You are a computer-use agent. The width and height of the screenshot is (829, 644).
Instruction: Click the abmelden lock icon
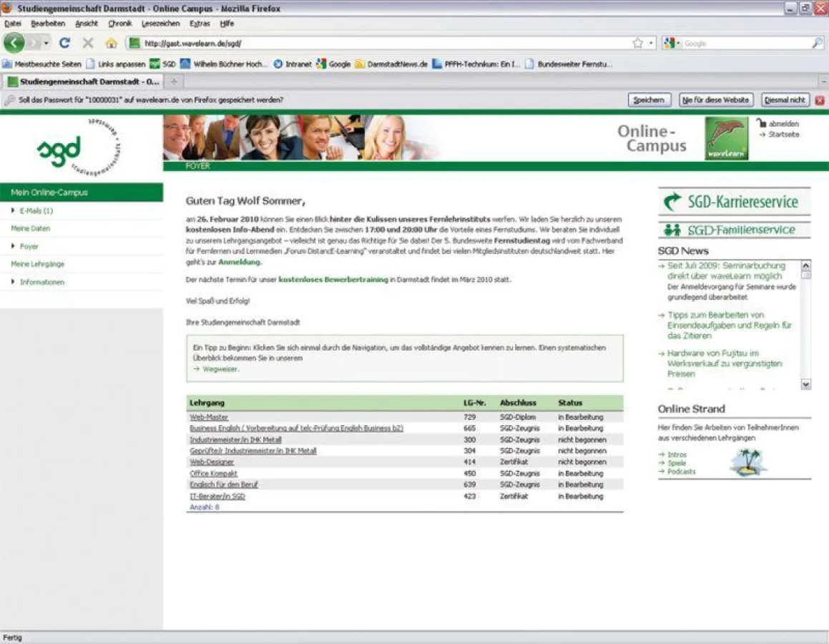point(762,123)
